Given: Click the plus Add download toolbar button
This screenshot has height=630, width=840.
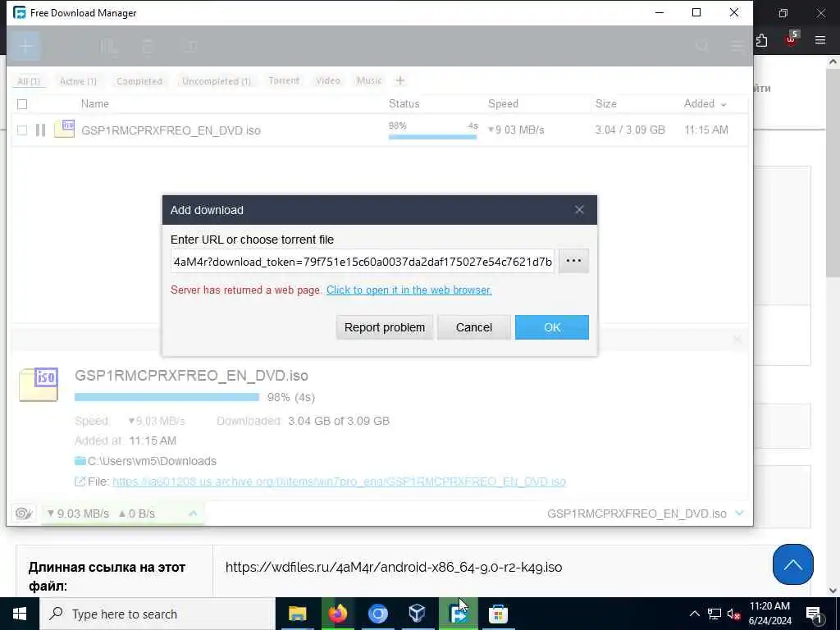Looking at the screenshot, I should [25, 46].
